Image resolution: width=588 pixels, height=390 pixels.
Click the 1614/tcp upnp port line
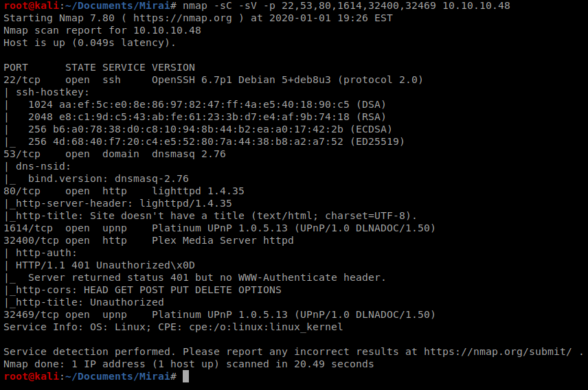coord(219,228)
